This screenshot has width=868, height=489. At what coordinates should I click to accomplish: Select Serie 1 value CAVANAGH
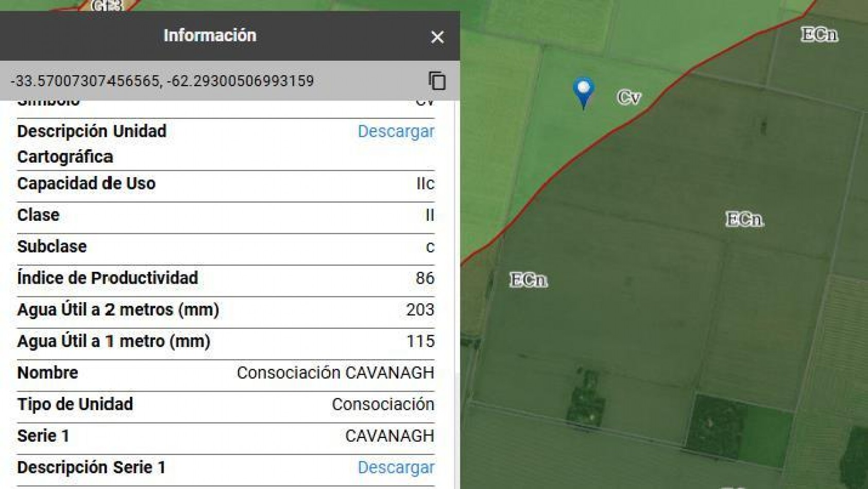(x=390, y=436)
